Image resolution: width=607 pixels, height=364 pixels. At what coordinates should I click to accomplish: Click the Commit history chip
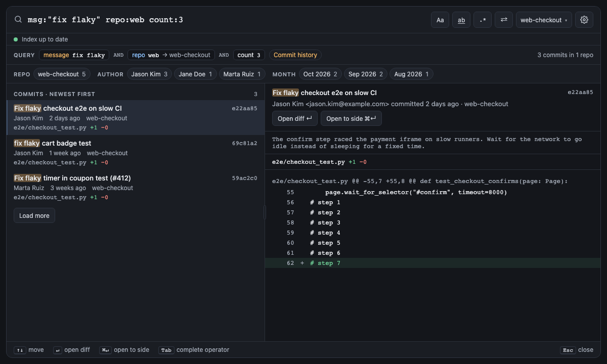(295, 55)
